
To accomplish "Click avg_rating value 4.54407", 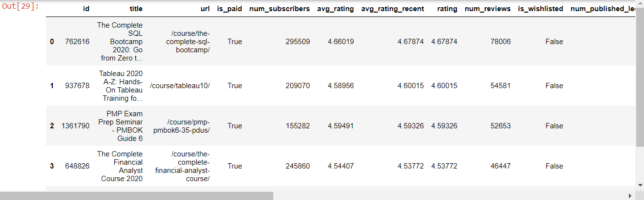I will [341, 166].
